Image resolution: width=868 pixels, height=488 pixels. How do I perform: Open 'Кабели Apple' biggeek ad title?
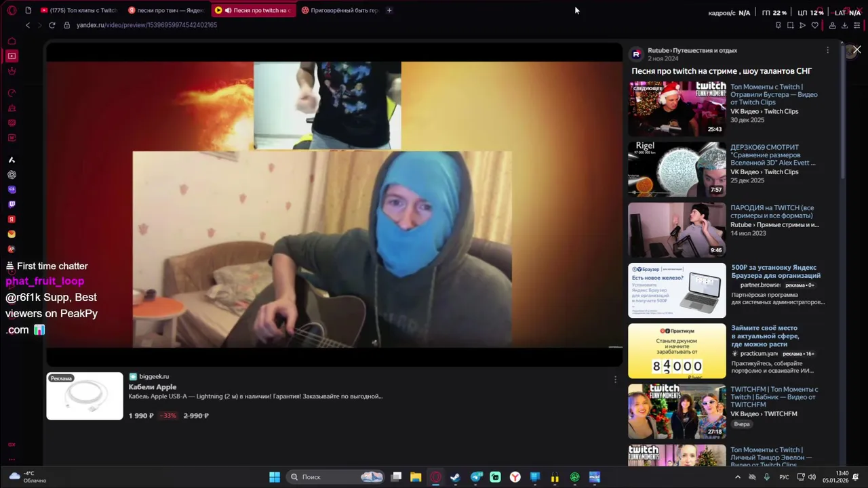(153, 387)
